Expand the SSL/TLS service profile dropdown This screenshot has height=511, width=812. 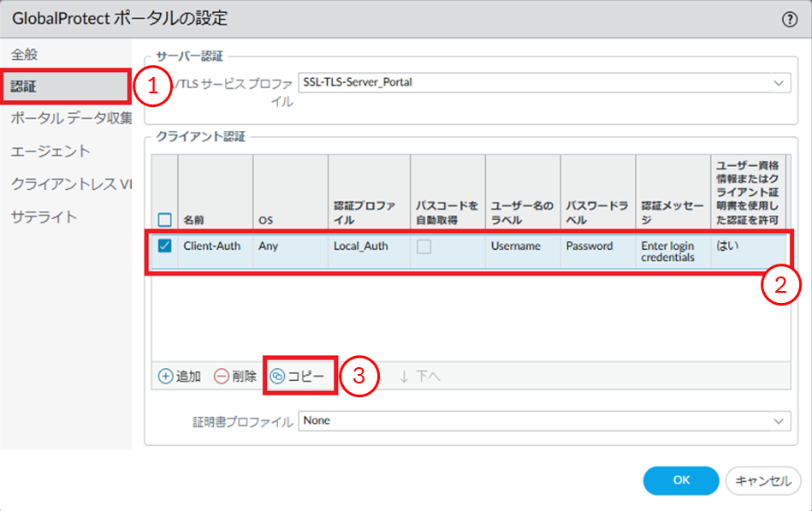pyautogui.click(x=778, y=83)
